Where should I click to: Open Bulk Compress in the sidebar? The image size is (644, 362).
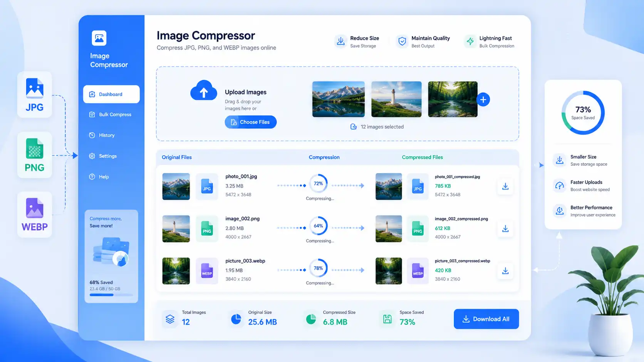[x=111, y=115]
